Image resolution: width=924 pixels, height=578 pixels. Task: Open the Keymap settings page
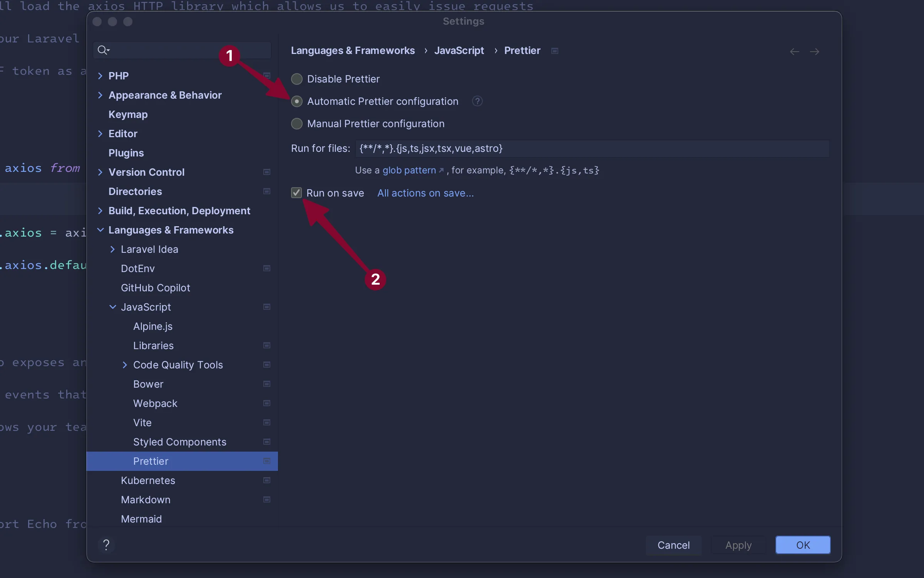click(x=128, y=114)
